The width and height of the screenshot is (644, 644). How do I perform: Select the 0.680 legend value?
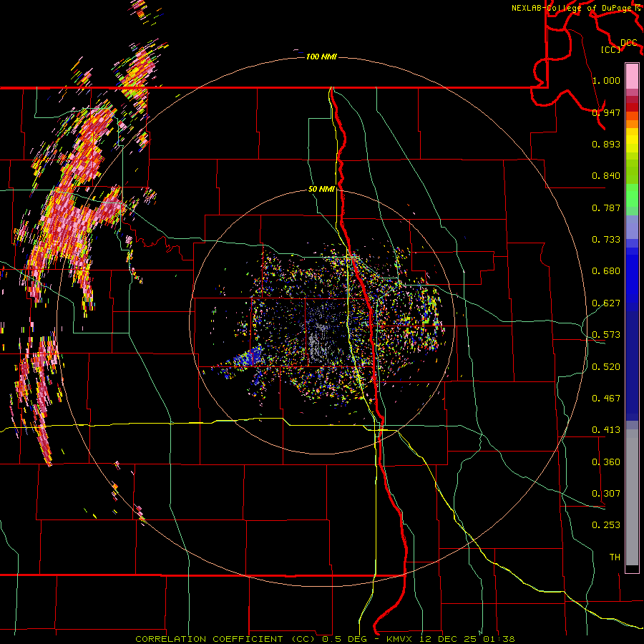click(606, 271)
